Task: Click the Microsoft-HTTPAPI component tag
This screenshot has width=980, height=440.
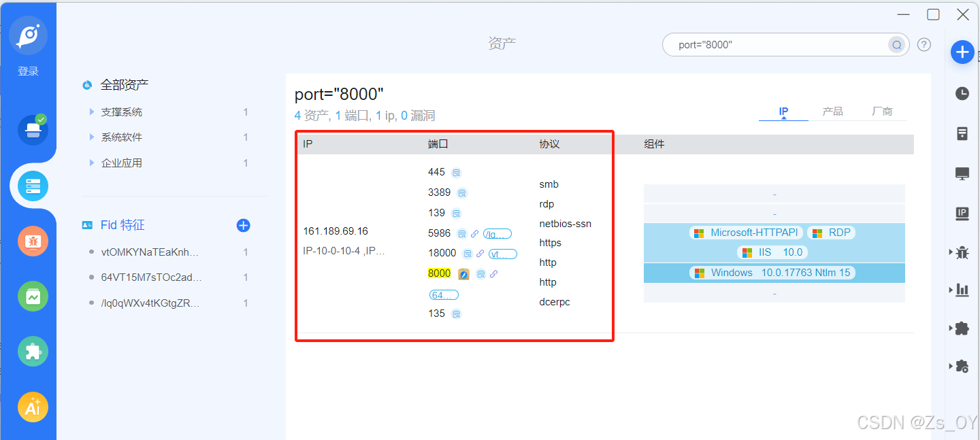Action: 746,233
